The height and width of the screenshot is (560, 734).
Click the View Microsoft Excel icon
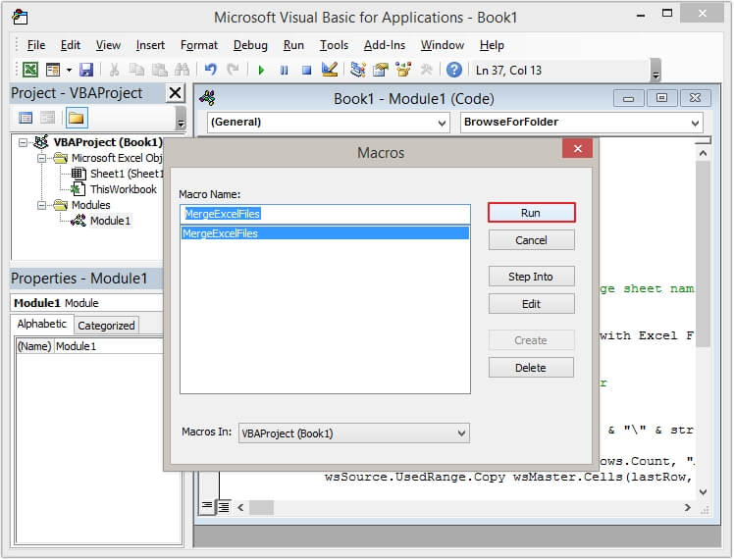[x=30, y=70]
